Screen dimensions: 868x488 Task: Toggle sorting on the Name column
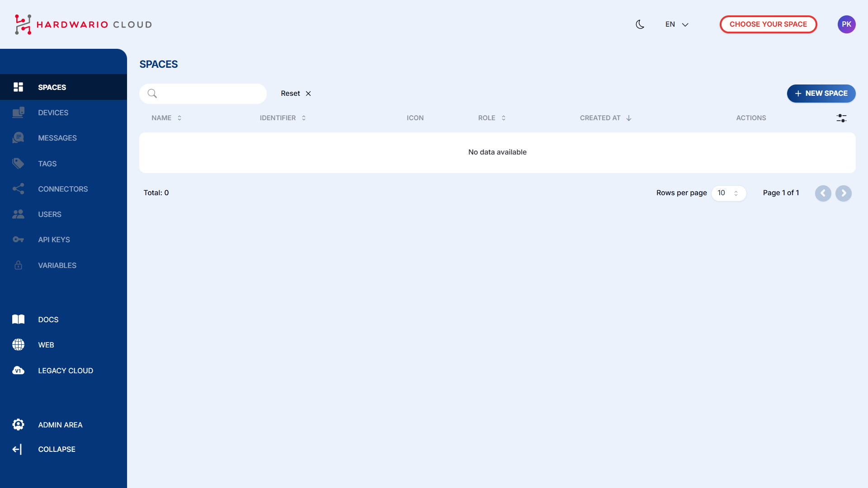[179, 118]
